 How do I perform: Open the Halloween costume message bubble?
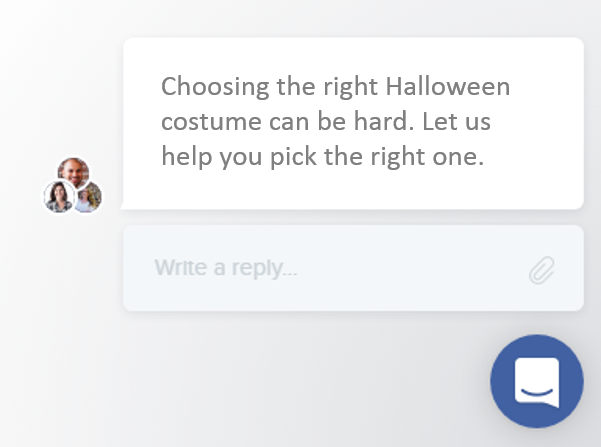click(353, 123)
